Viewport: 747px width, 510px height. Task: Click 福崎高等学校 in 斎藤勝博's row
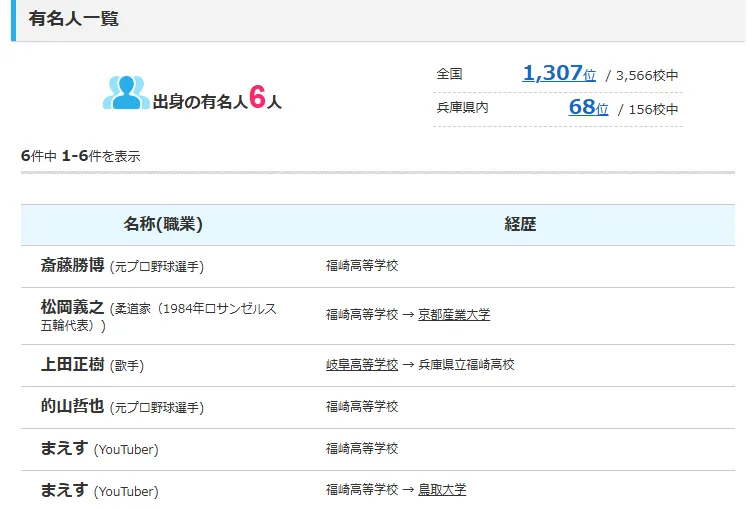pos(361,266)
